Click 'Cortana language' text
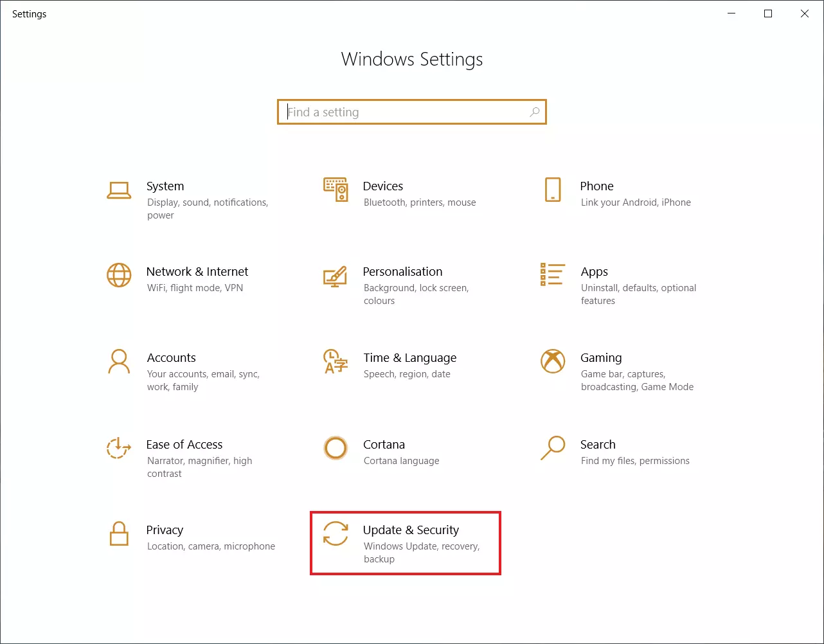The height and width of the screenshot is (644, 824). coord(402,461)
